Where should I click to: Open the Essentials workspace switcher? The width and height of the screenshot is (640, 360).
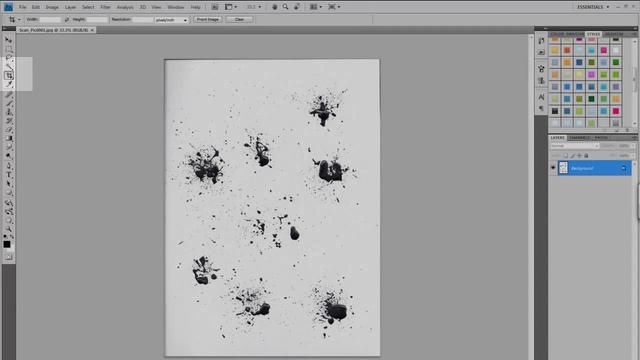(593, 7)
